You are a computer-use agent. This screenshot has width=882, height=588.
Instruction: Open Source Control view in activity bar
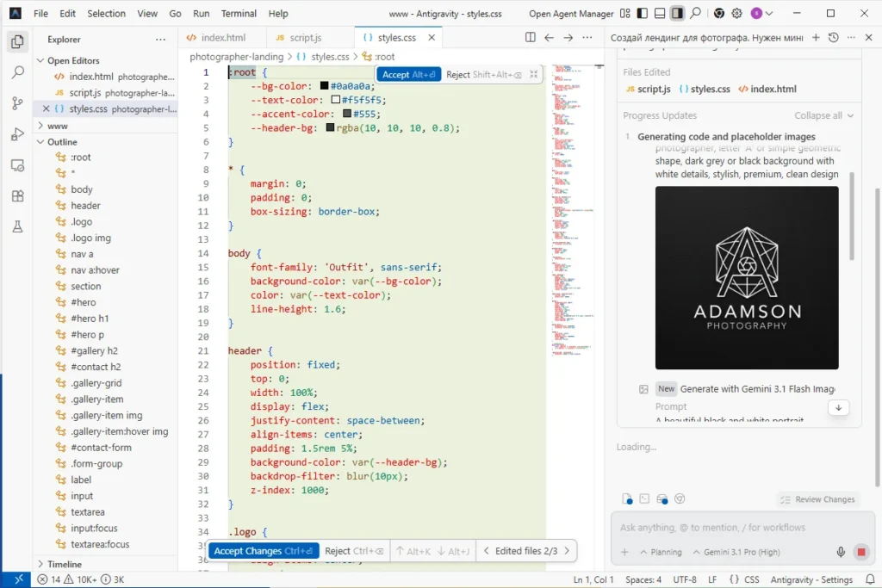point(17,103)
